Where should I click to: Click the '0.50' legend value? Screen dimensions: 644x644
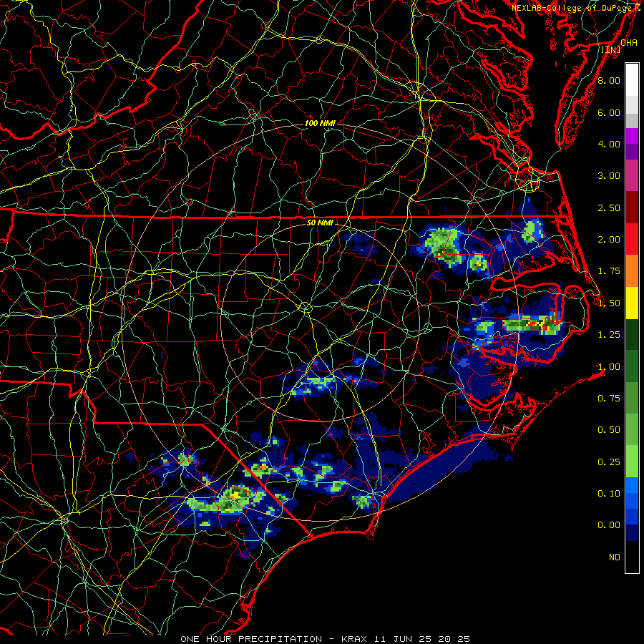[x=609, y=429]
